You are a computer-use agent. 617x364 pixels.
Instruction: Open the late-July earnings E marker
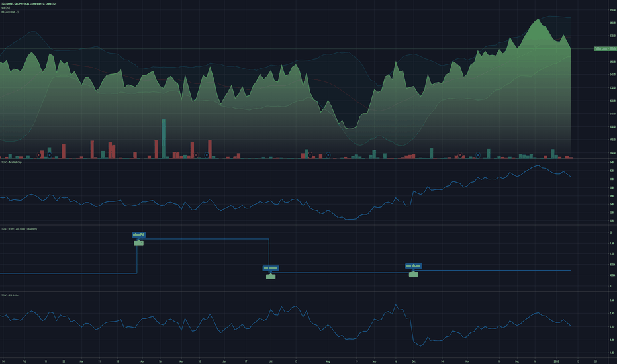tap(310, 155)
